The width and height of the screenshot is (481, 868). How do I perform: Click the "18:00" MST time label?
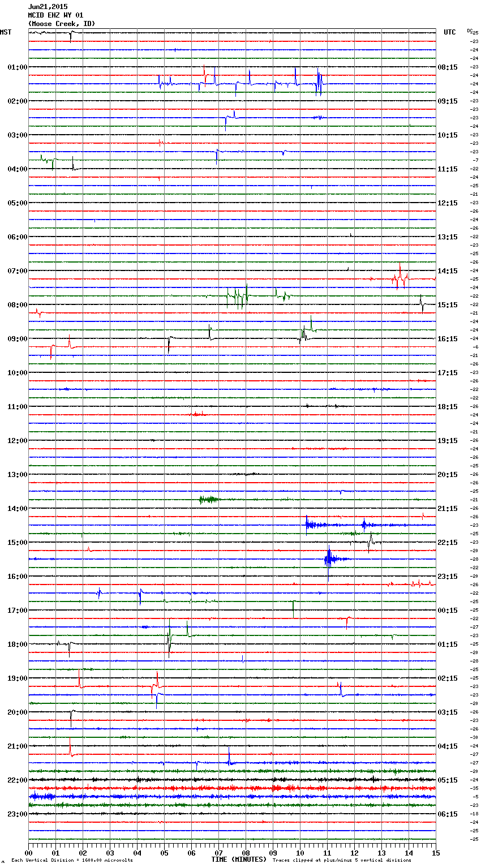tap(18, 644)
